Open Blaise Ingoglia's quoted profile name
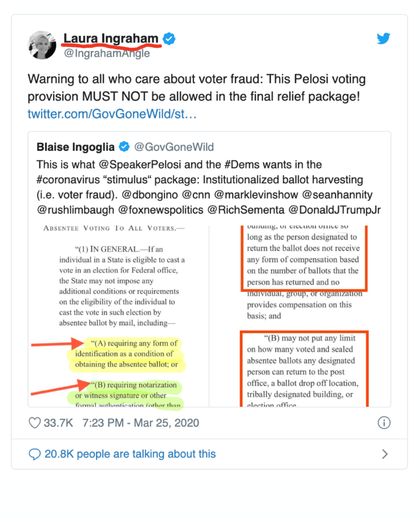420x521 pixels. [x=75, y=147]
